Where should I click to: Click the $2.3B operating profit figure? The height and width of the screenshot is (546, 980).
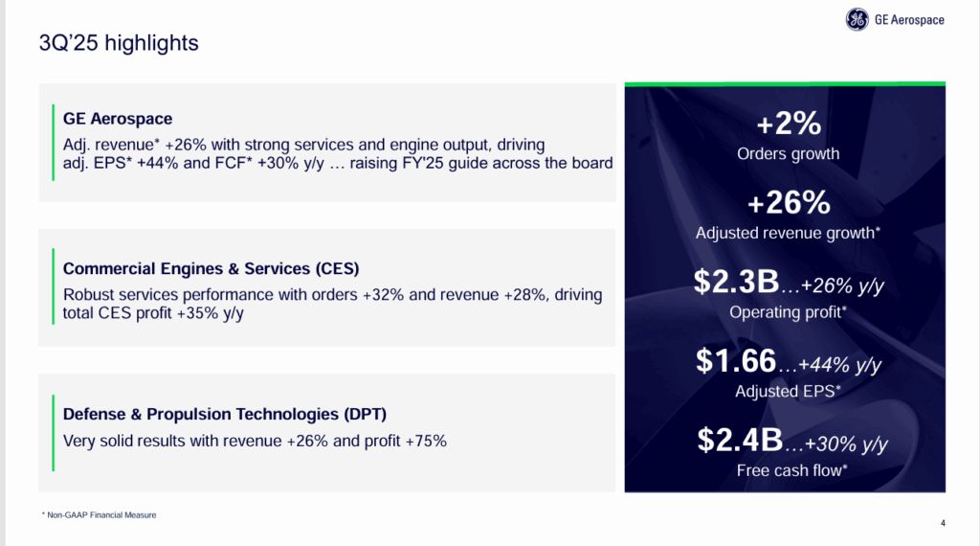[734, 282]
